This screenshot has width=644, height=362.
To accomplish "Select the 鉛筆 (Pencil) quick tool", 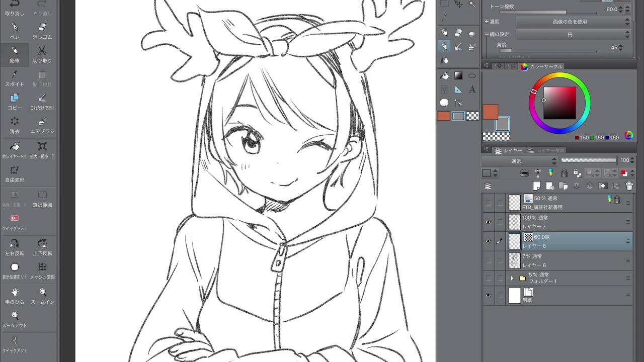I will [15, 54].
